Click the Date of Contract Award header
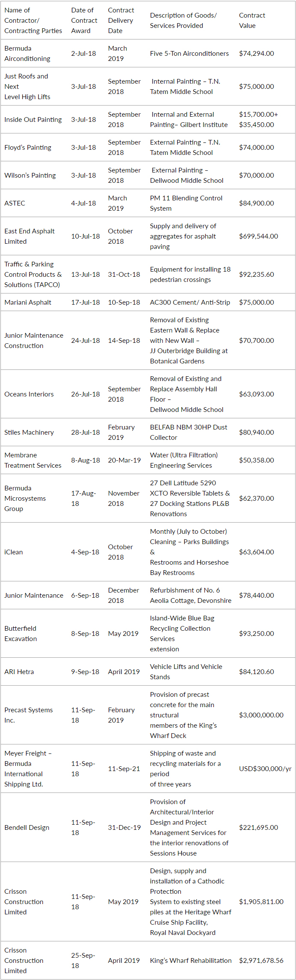Screen dimensions: 296x980 pos(84,21)
